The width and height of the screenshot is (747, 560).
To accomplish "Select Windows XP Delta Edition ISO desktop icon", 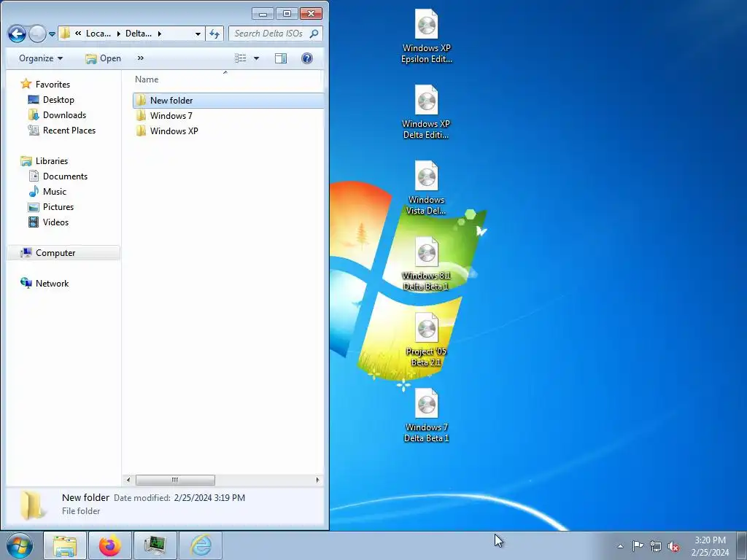I will click(426, 112).
